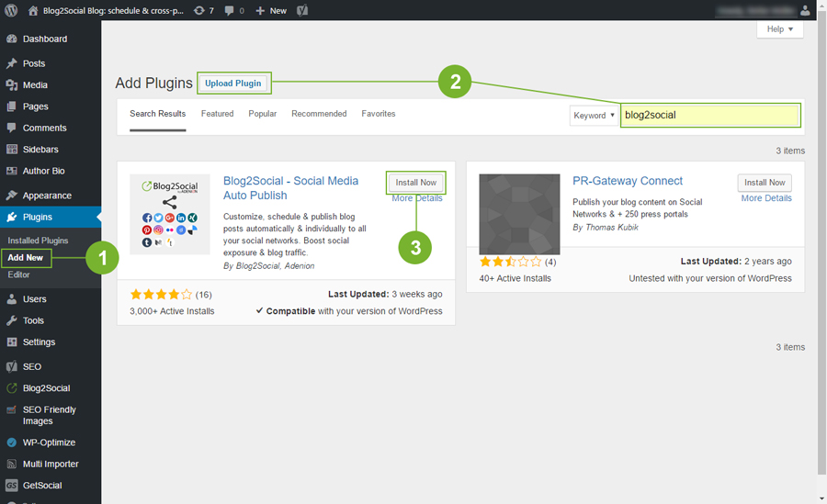827x504 pixels.
Task: Click the user avatar icon at the top right
Action: [x=805, y=10]
